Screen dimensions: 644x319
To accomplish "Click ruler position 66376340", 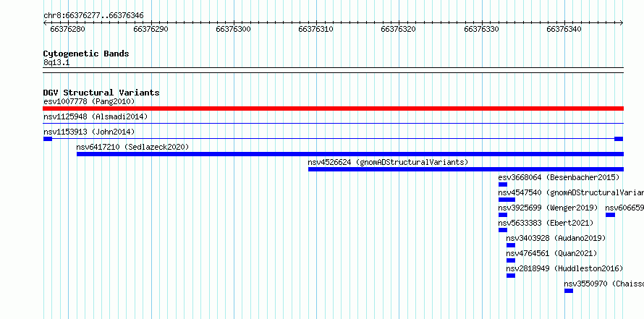I will tap(564, 29).
